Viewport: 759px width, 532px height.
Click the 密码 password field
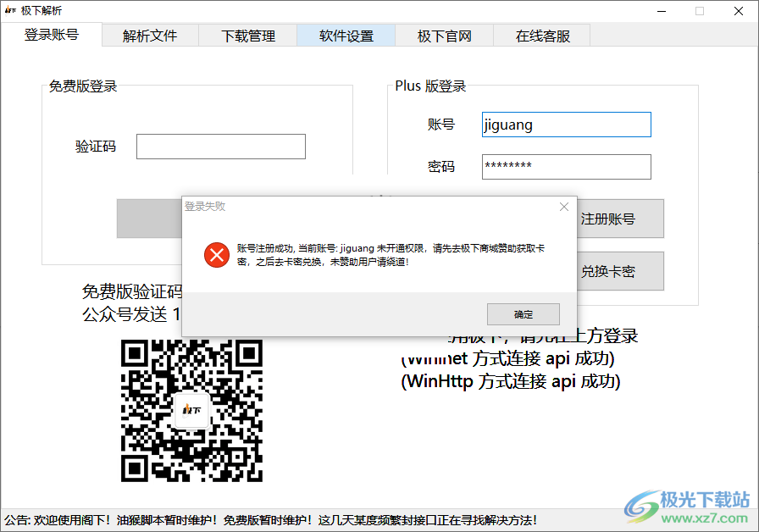(567, 167)
